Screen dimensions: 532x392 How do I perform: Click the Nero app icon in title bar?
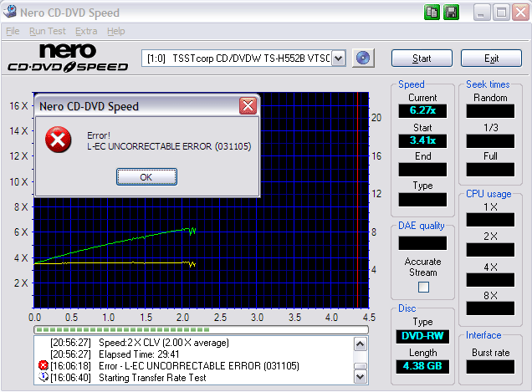pyautogui.click(x=9, y=12)
